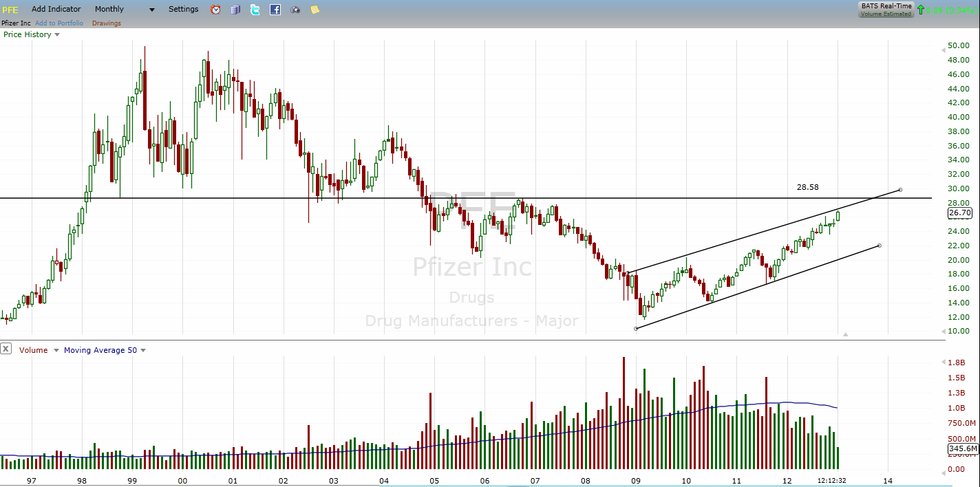The width and height of the screenshot is (980, 487).
Task: Click the database stack icon in toolbar
Action: (x=235, y=10)
